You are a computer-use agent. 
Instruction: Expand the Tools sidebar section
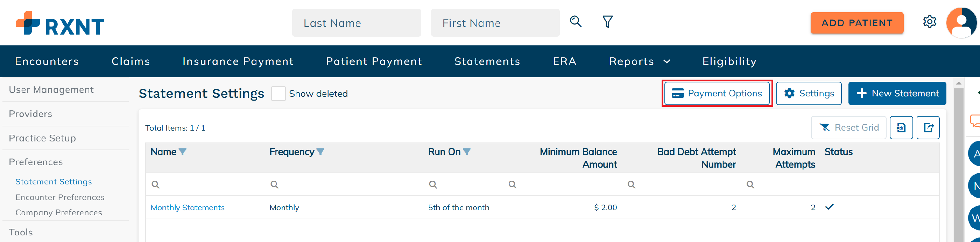click(21, 232)
